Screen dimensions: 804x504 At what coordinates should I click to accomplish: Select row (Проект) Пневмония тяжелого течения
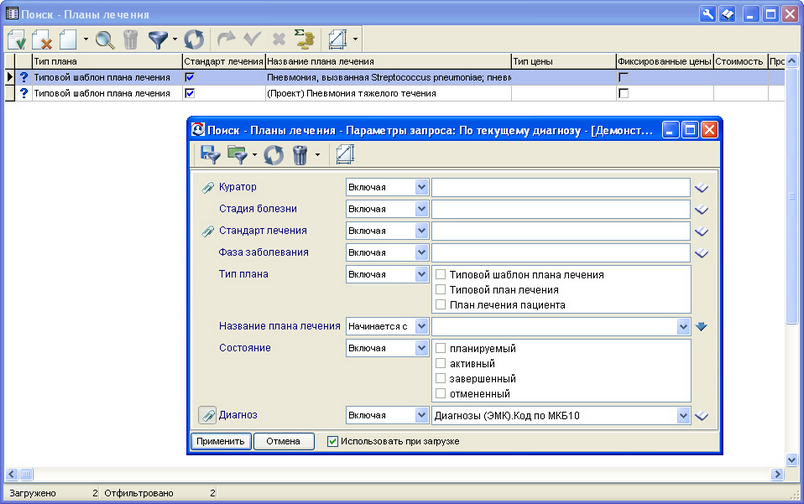[395, 93]
